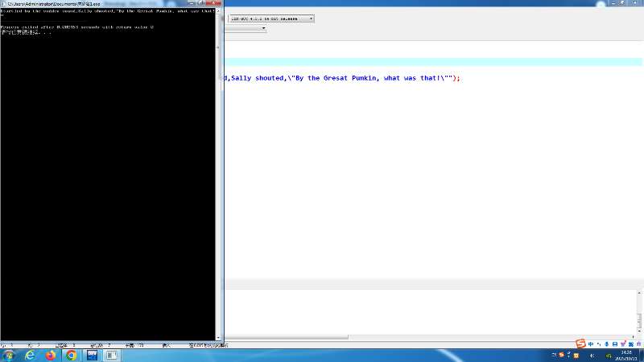Click the console scrollbar up arrow
This screenshot has width=644, height=362.
click(x=218, y=11)
